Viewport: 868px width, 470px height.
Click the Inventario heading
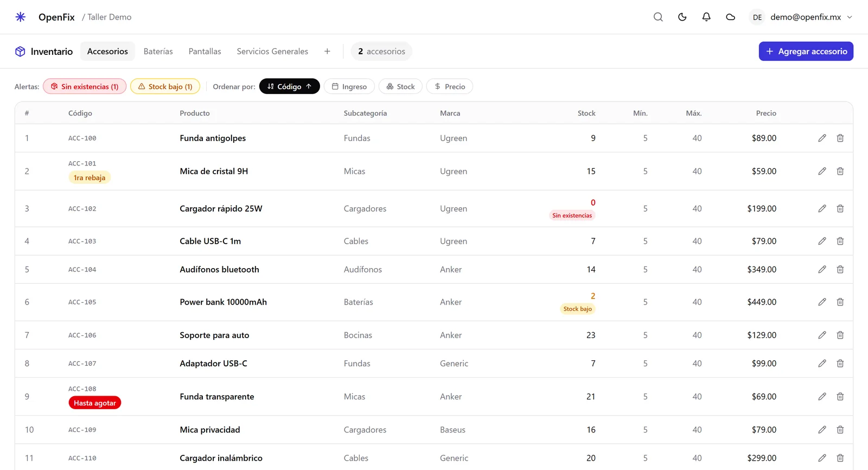[52, 52]
